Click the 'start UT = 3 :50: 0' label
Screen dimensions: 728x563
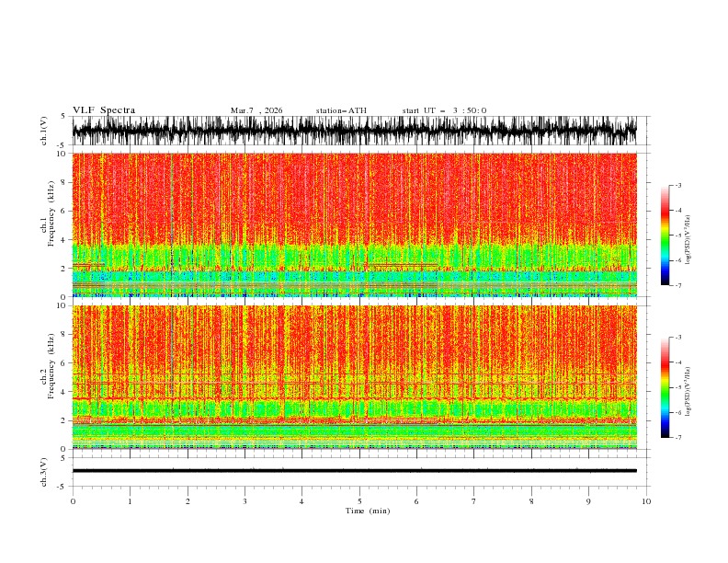coord(444,110)
